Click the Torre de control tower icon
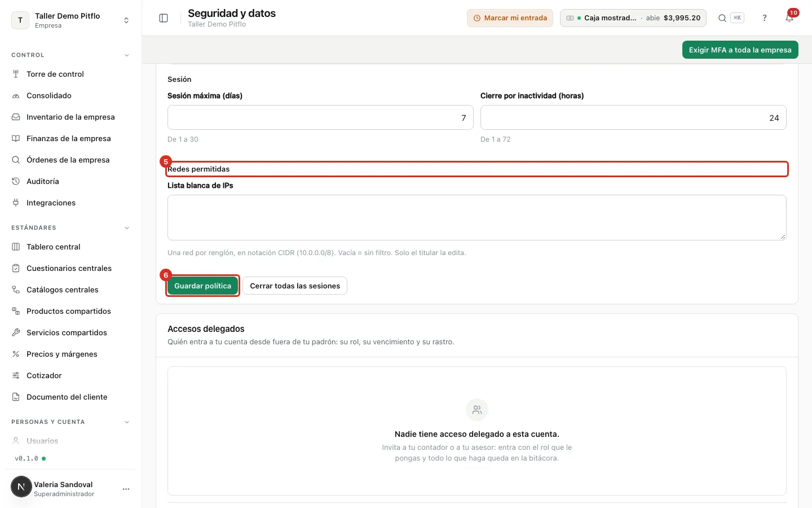Image resolution: width=812 pixels, height=508 pixels. point(16,74)
